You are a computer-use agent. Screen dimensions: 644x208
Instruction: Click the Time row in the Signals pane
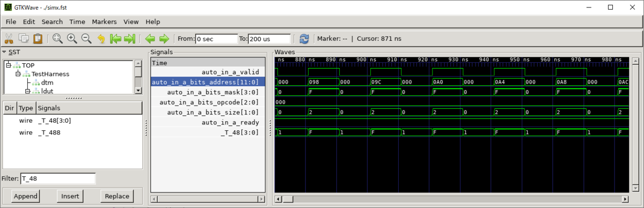(x=208, y=63)
